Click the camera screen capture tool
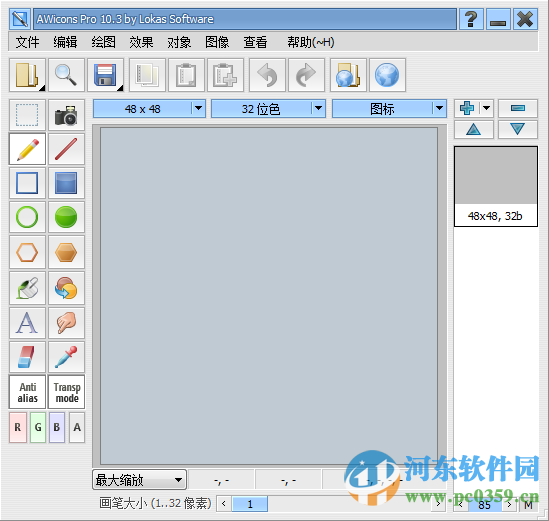 (66, 115)
